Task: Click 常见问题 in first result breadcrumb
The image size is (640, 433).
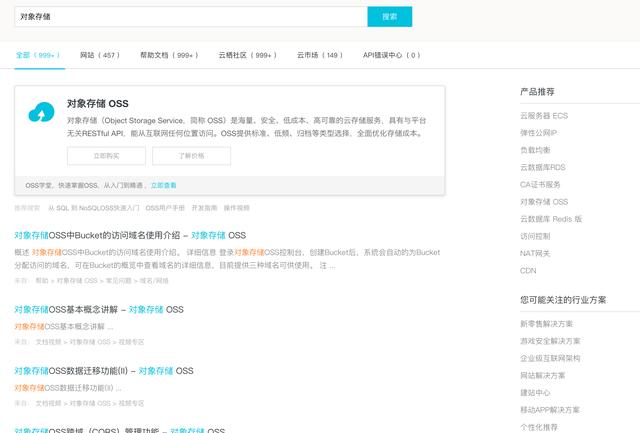Action: click(118, 281)
